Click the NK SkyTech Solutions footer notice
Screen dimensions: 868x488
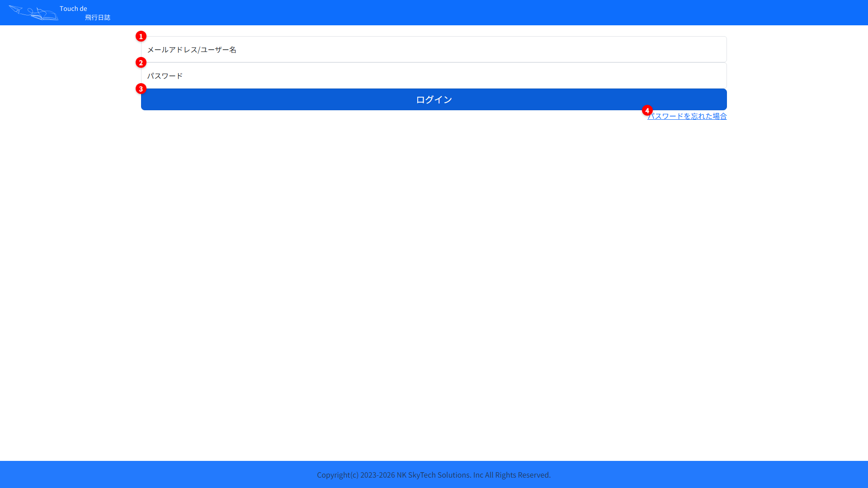pyautogui.click(x=434, y=475)
